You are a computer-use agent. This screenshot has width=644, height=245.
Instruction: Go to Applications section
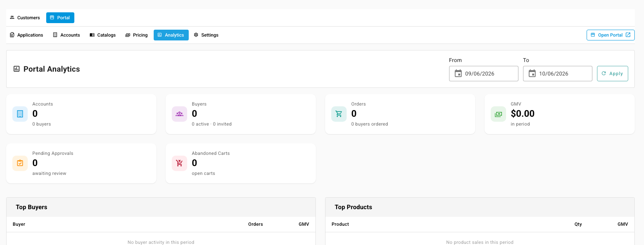coord(26,35)
